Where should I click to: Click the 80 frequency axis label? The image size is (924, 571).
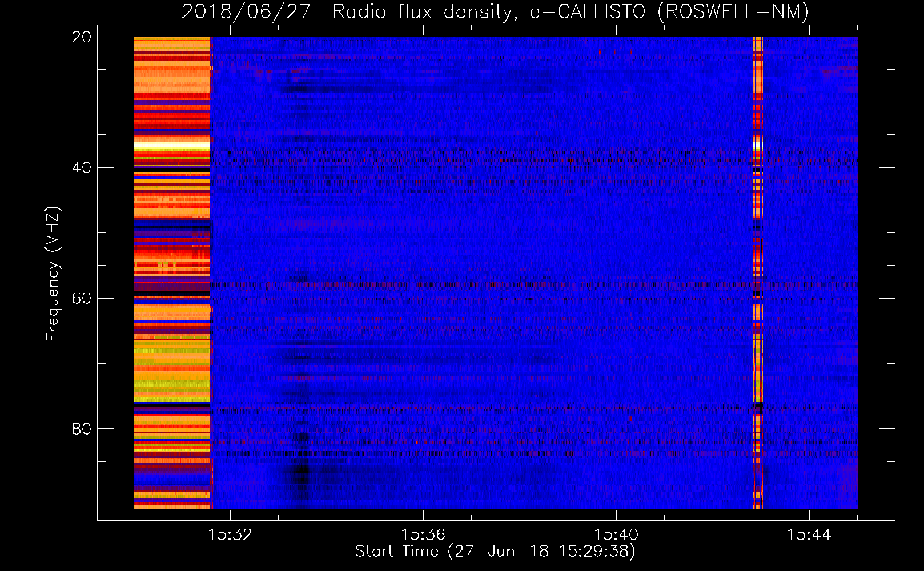[82, 429]
